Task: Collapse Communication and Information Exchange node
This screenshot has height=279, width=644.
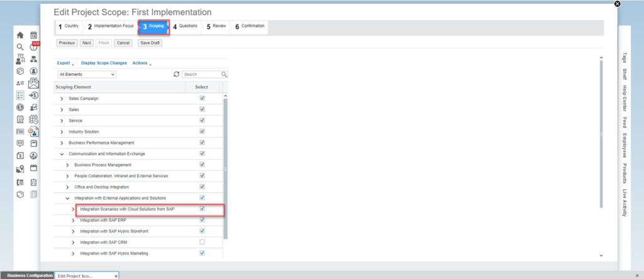Action: point(62,154)
